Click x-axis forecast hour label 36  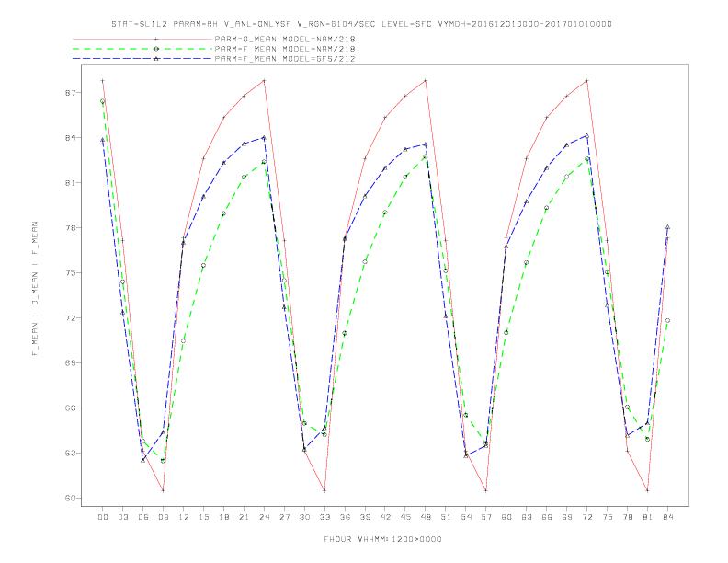(x=345, y=517)
